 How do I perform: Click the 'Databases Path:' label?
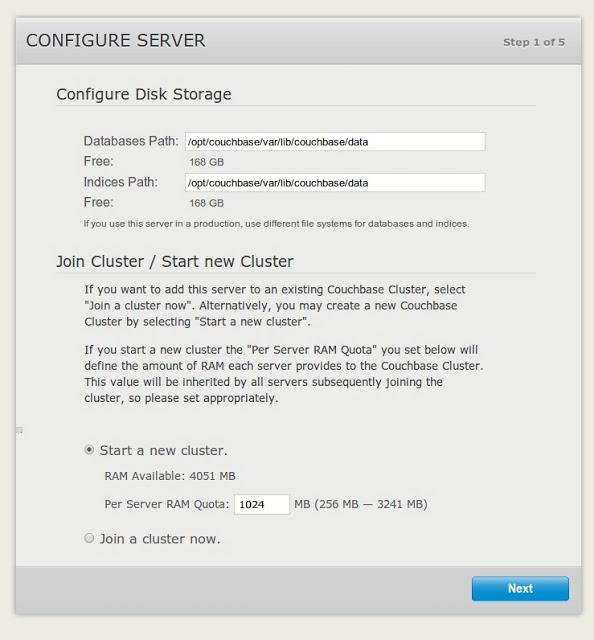[x=131, y=141]
